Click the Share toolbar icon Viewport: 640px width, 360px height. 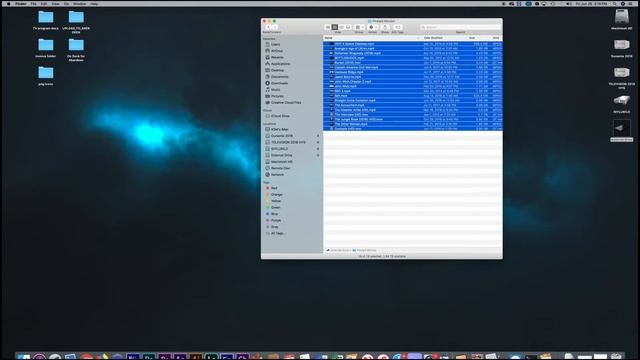(x=385, y=27)
